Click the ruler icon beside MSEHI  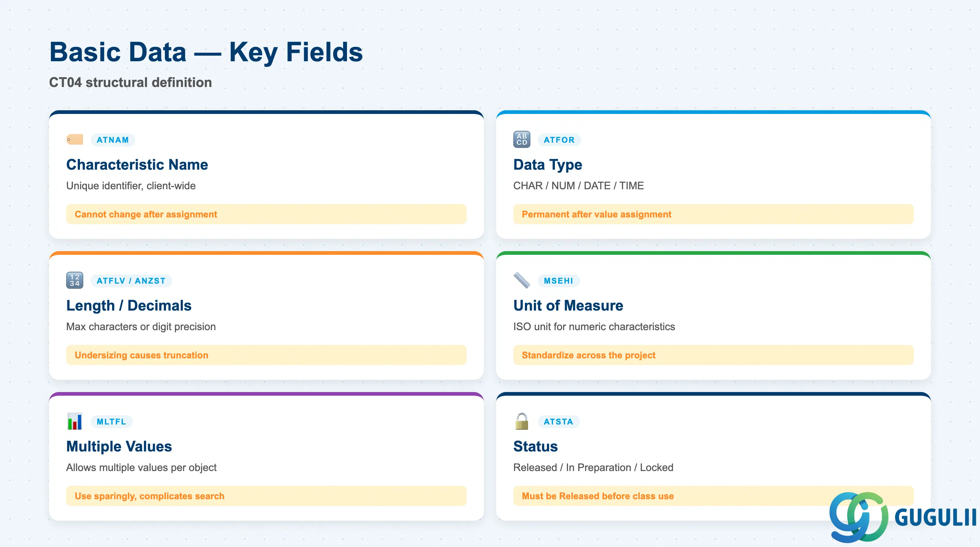click(x=522, y=280)
